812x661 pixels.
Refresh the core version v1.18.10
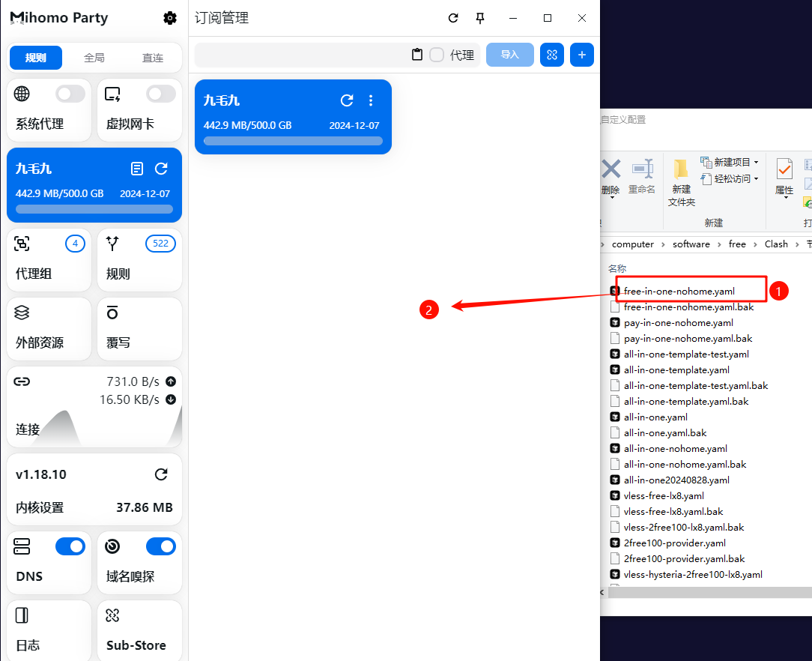click(x=161, y=474)
